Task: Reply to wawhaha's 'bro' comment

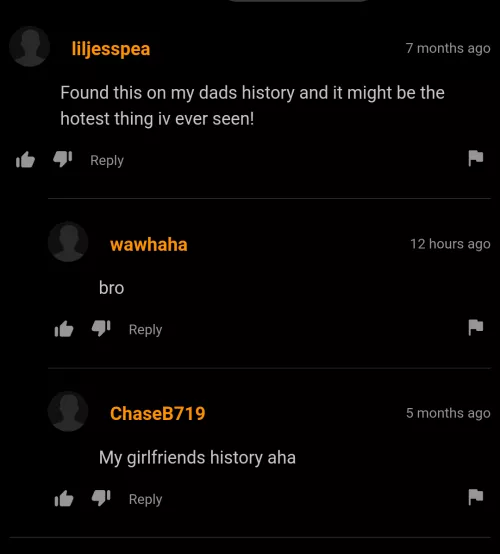Action: click(x=146, y=330)
